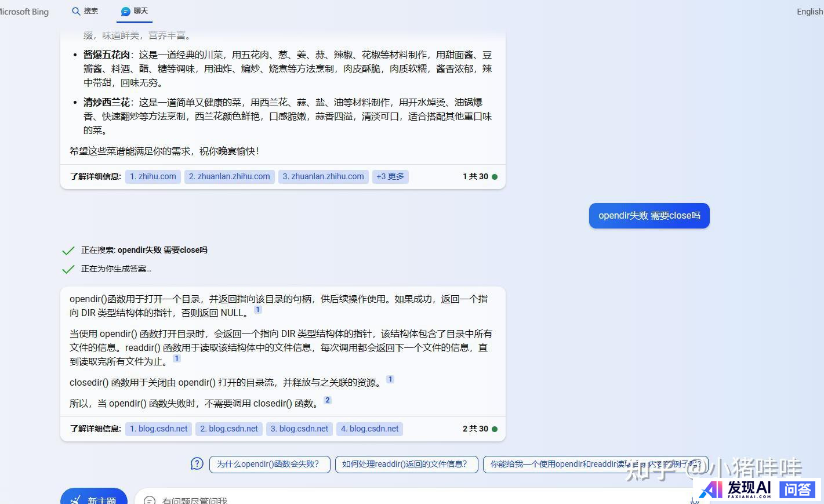Switch to the 搜索 search tab
Viewport: 824px width, 504px height.
(x=85, y=11)
